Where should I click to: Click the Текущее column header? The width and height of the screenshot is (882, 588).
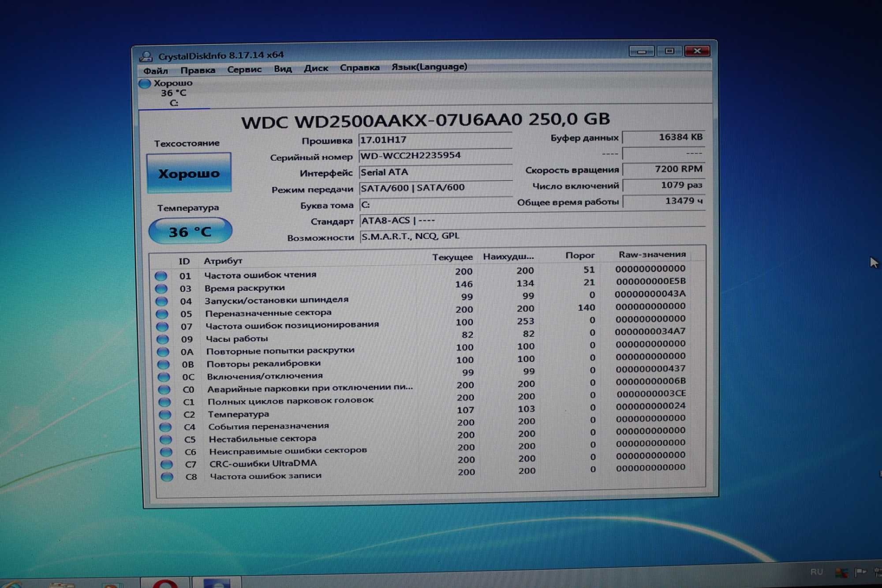click(x=452, y=257)
